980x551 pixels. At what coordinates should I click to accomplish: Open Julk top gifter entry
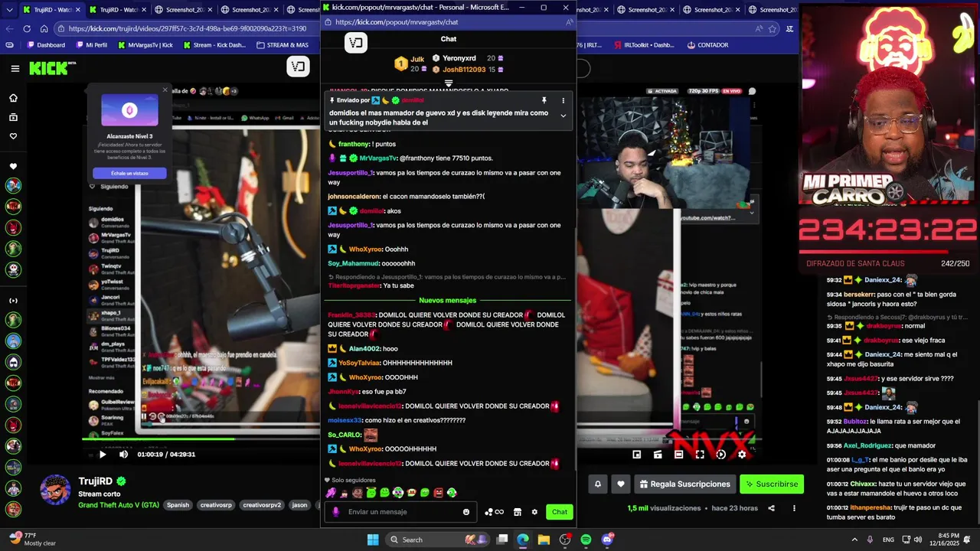pos(410,64)
